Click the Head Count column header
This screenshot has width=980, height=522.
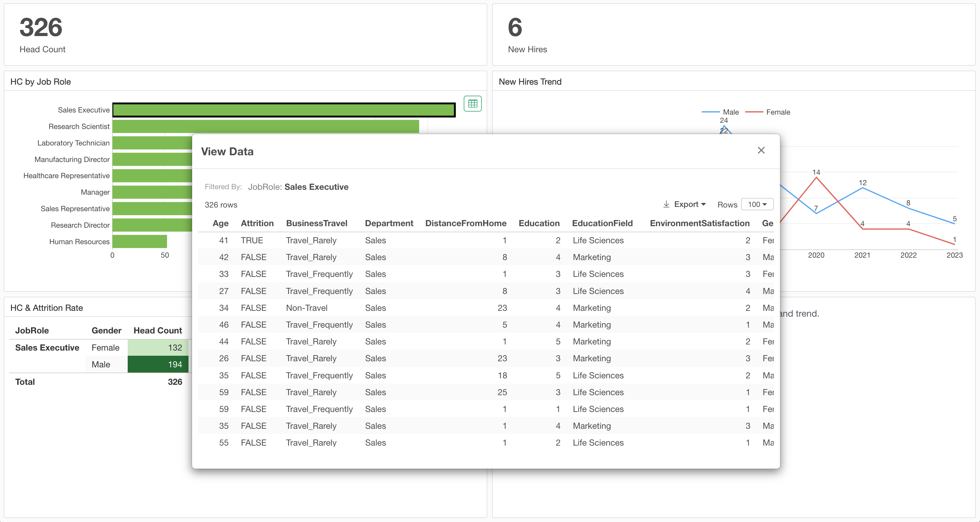pos(158,331)
